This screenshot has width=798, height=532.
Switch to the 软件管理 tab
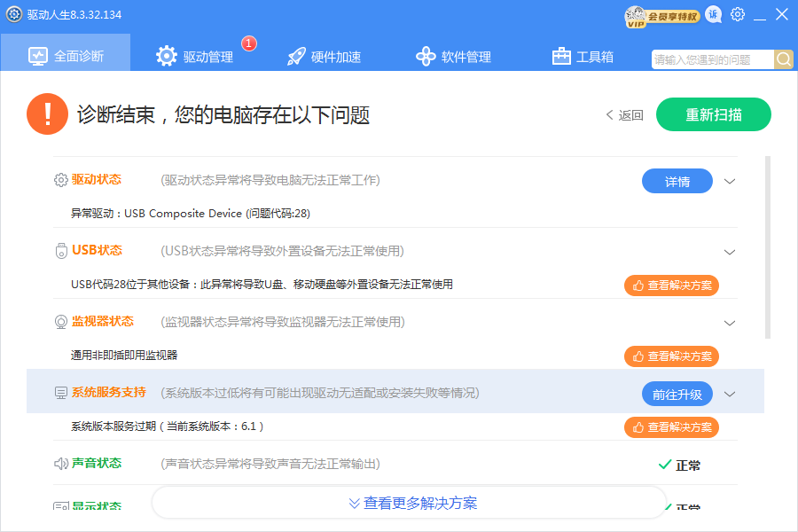pyautogui.click(x=453, y=56)
